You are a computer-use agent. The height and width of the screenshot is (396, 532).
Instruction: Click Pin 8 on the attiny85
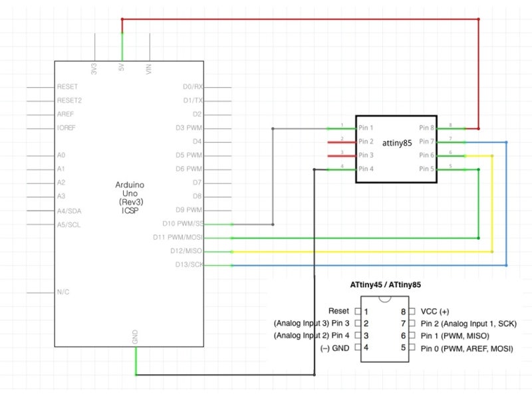tap(426, 128)
